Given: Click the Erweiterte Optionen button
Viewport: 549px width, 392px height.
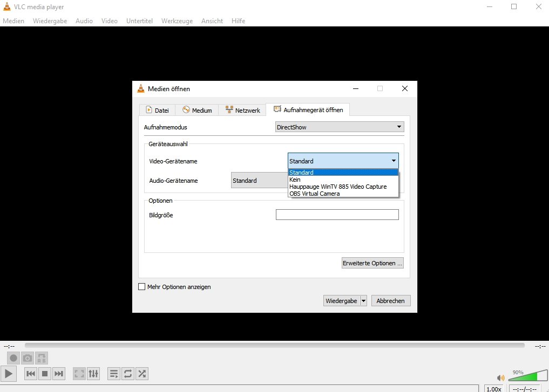Looking at the screenshot, I should pos(372,263).
